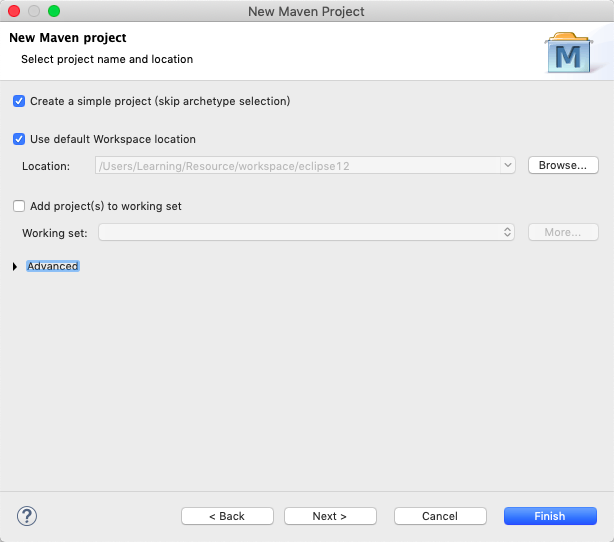Click the New Maven Project title bar
This screenshot has height=542, width=614.
(x=306, y=11)
